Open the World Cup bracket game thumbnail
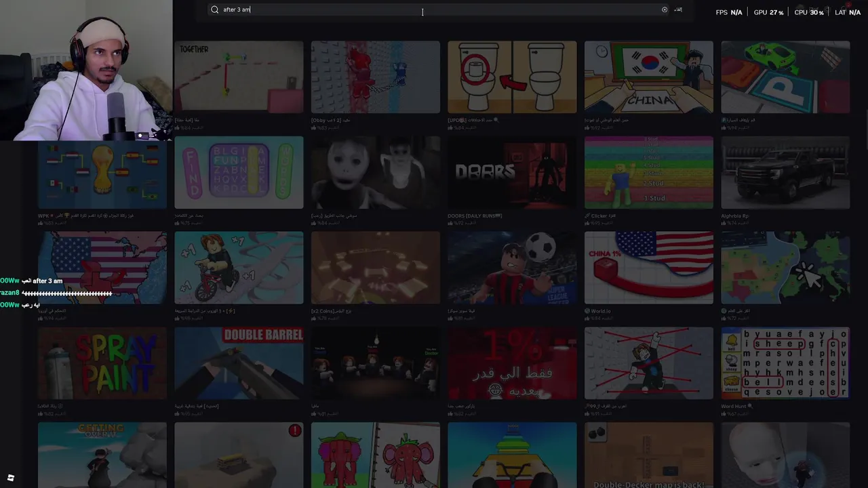Image resolution: width=868 pixels, height=488 pixels. (x=102, y=172)
